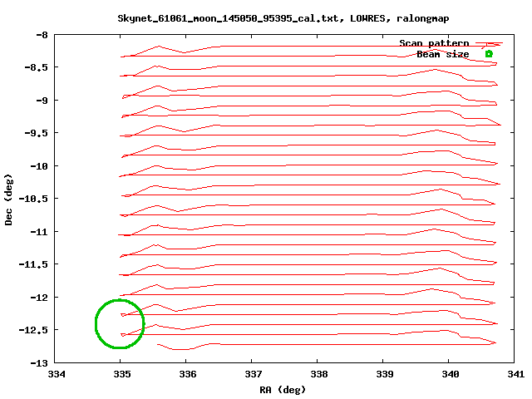This screenshot has height=399, width=532.
Task: Click the y-axis tick label -10.5
Action: click(33, 199)
